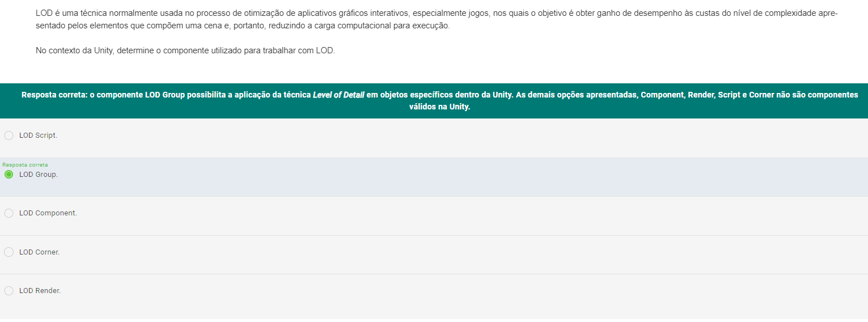Choose the LOD Component radio button
868x322 pixels.
(x=9, y=213)
